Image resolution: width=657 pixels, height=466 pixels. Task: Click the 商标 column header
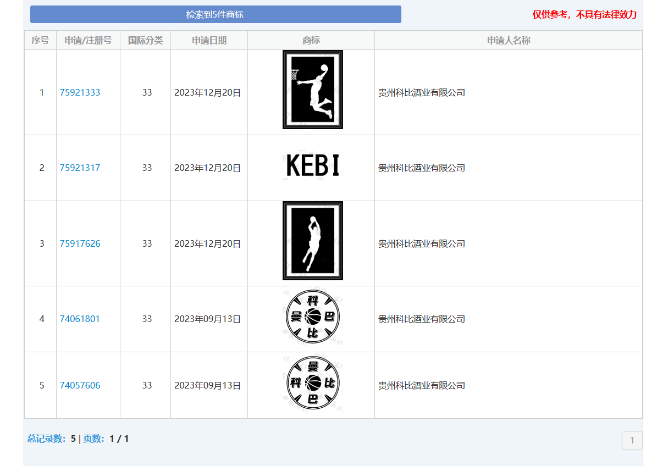click(311, 40)
